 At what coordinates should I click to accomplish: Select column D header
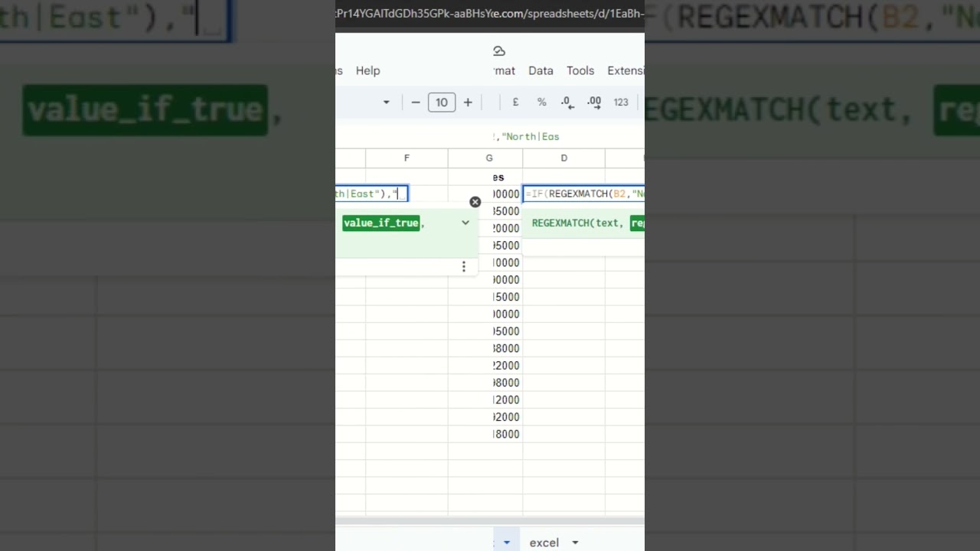pos(564,158)
